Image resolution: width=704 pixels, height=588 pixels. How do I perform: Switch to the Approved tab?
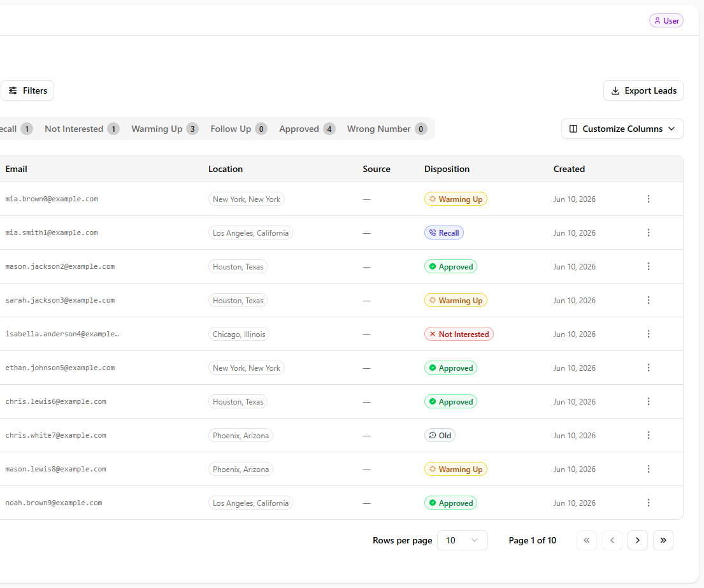[x=307, y=129]
